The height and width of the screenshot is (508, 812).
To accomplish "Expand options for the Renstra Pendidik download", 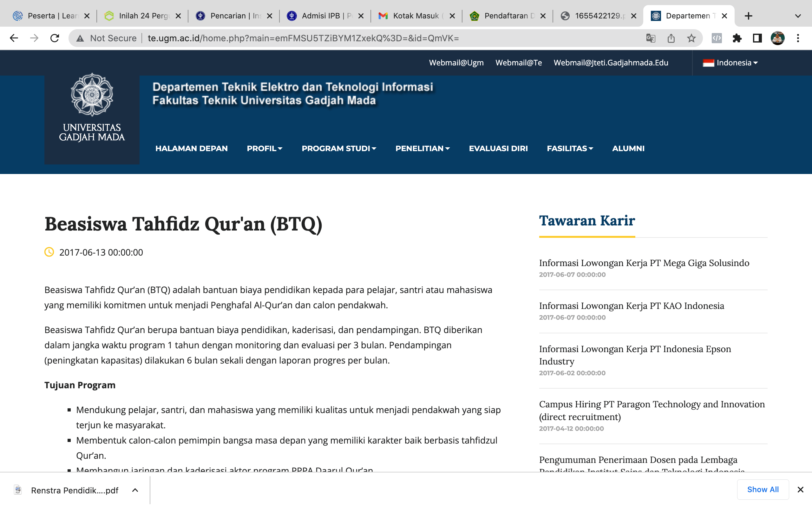I will click(x=135, y=490).
